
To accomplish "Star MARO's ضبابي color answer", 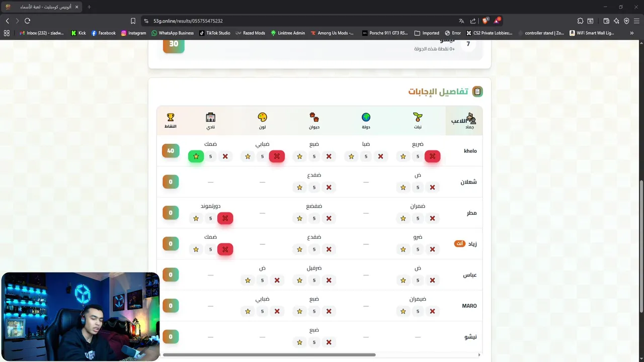I will [x=248, y=311].
